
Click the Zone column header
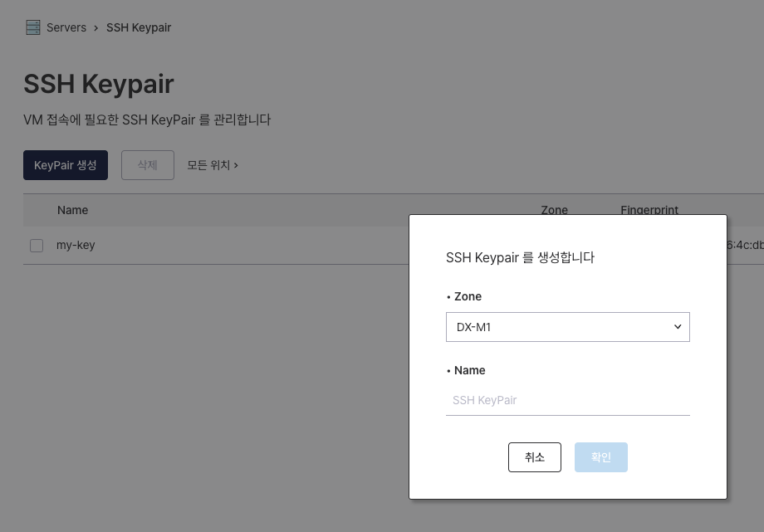point(554,210)
